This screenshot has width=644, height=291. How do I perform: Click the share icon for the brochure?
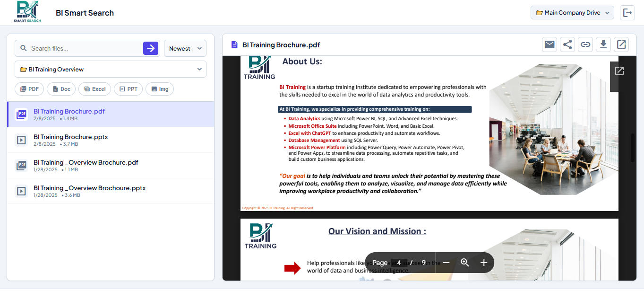[567, 44]
